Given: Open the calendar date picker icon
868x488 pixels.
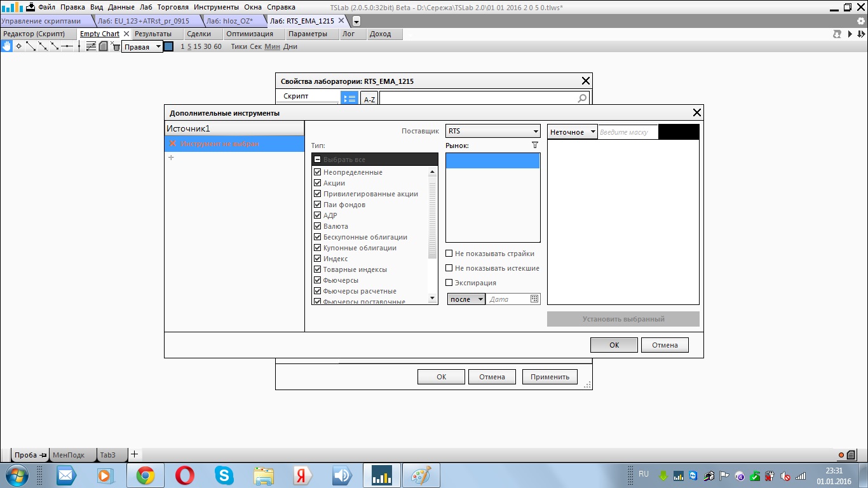Looking at the screenshot, I should pos(534,299).
